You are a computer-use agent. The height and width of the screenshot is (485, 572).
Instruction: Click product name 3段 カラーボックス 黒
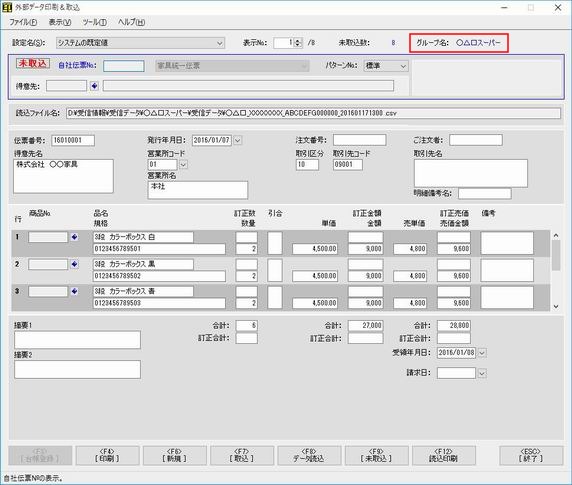click(143, 264)
